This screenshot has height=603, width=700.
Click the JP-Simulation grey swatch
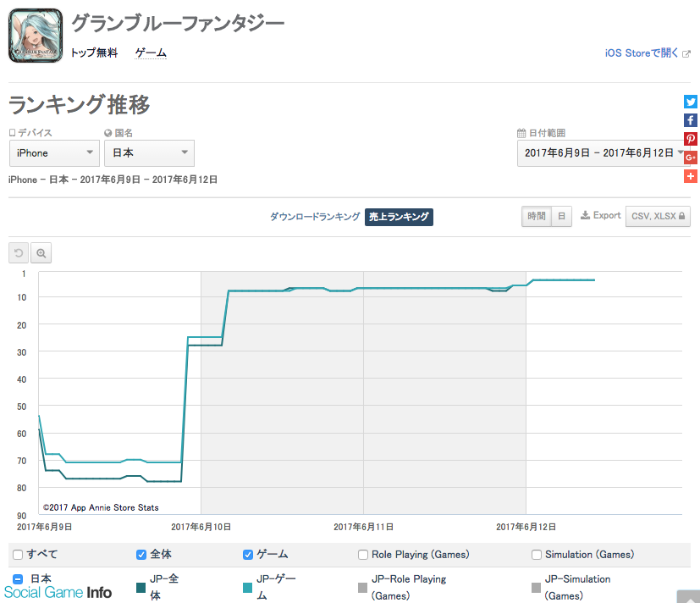536,588
